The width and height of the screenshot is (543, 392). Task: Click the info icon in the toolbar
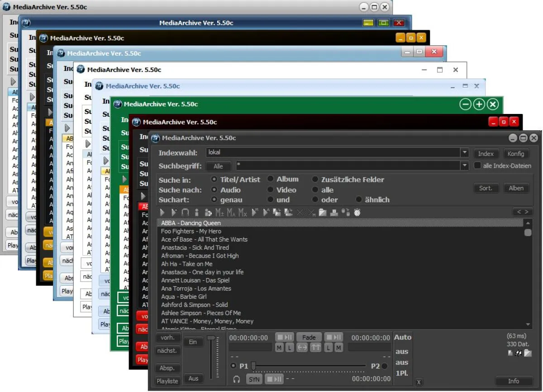point(196,212)
